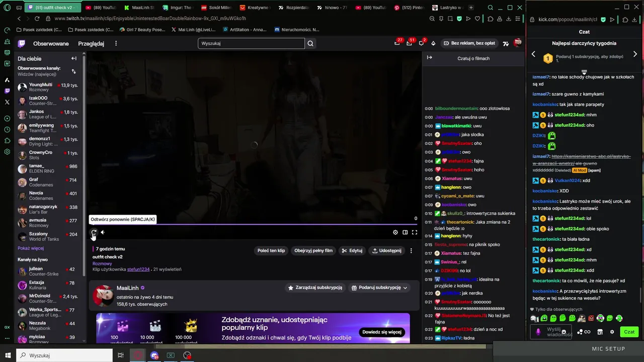
Task: Select demonzz1 channel in sidebar
Action: (48, 141)
